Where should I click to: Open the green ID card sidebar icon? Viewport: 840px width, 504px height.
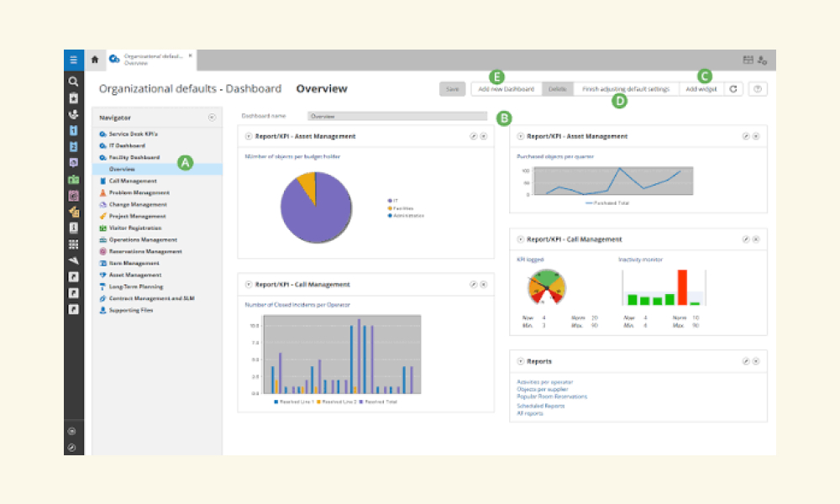[73, 180]
